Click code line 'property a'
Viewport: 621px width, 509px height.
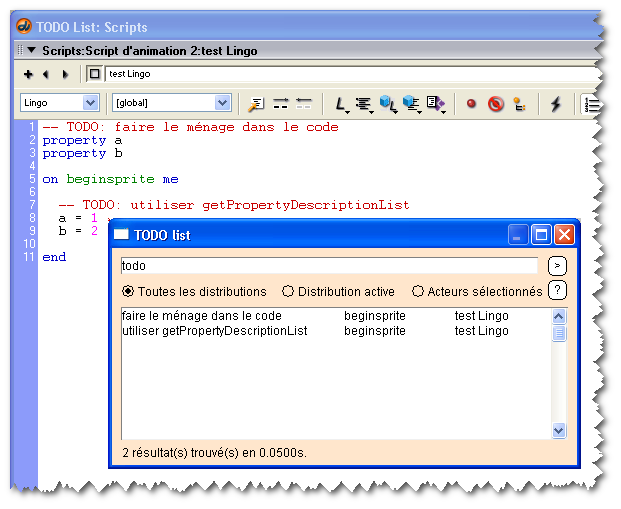pos(82,140)
